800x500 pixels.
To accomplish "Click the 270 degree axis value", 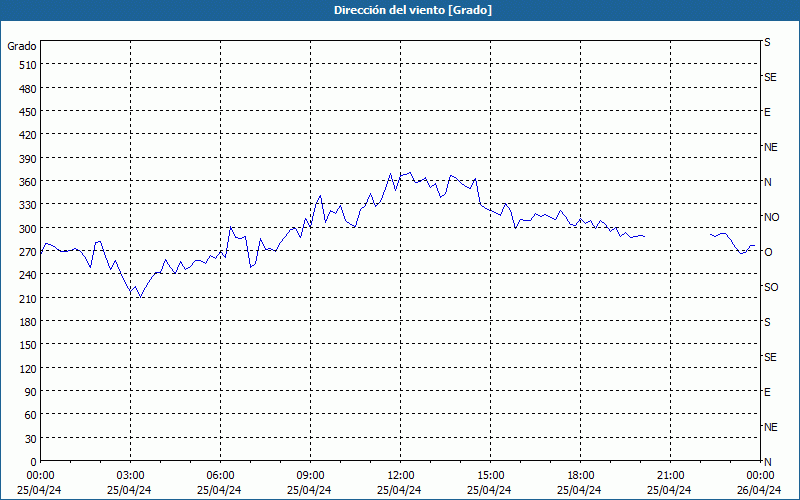I will point(28,252).
